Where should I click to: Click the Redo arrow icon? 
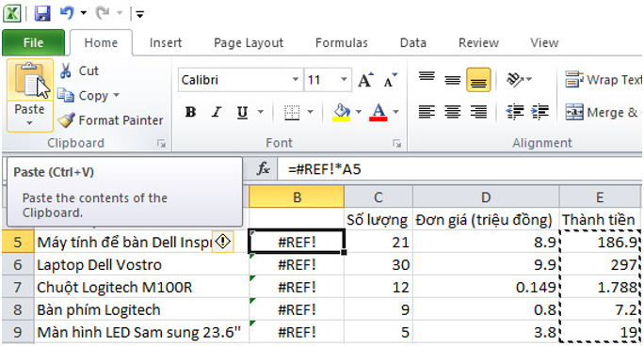tap(103, 13)
